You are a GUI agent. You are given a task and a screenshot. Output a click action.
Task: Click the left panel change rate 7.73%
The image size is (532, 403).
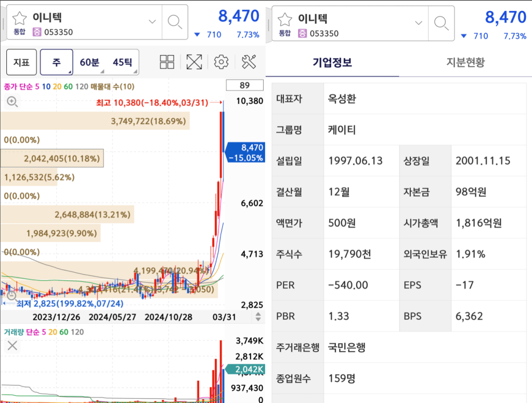pos(248,35)
